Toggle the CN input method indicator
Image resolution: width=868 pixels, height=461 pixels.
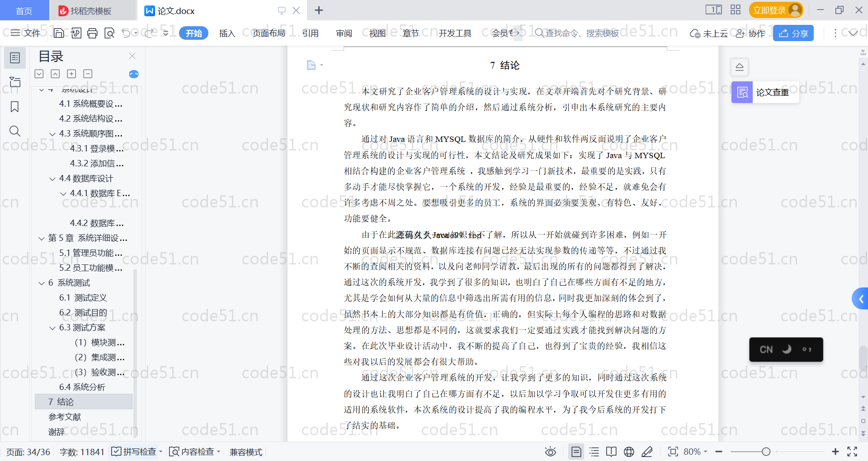coord(766,349)
